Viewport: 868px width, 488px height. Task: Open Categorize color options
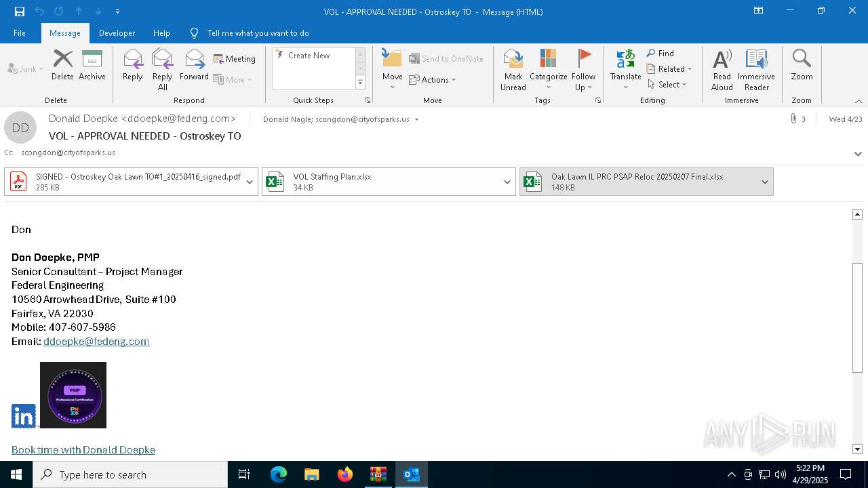tap(549, 70)
